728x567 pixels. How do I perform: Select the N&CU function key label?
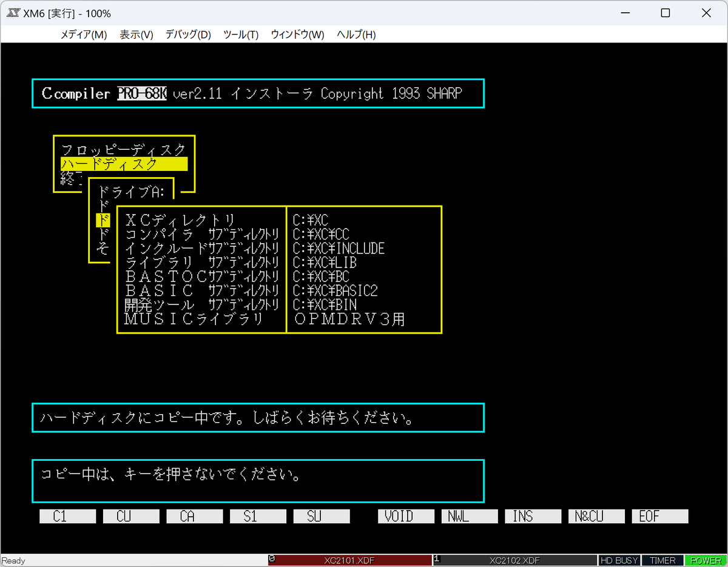point(596,516)
